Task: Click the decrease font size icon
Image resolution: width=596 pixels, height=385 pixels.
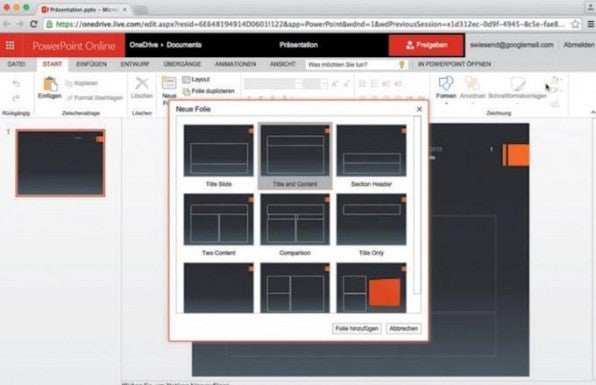Action: [x=346, y=84]
